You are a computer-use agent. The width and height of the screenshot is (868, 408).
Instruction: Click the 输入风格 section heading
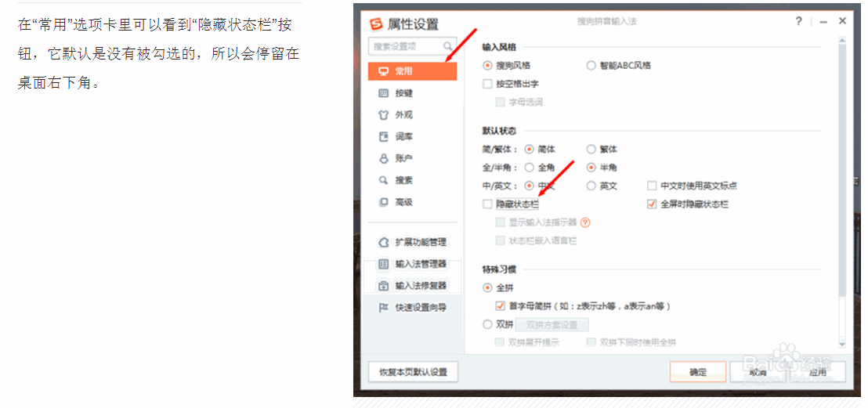pyautogui.click(x=499, y=48)
